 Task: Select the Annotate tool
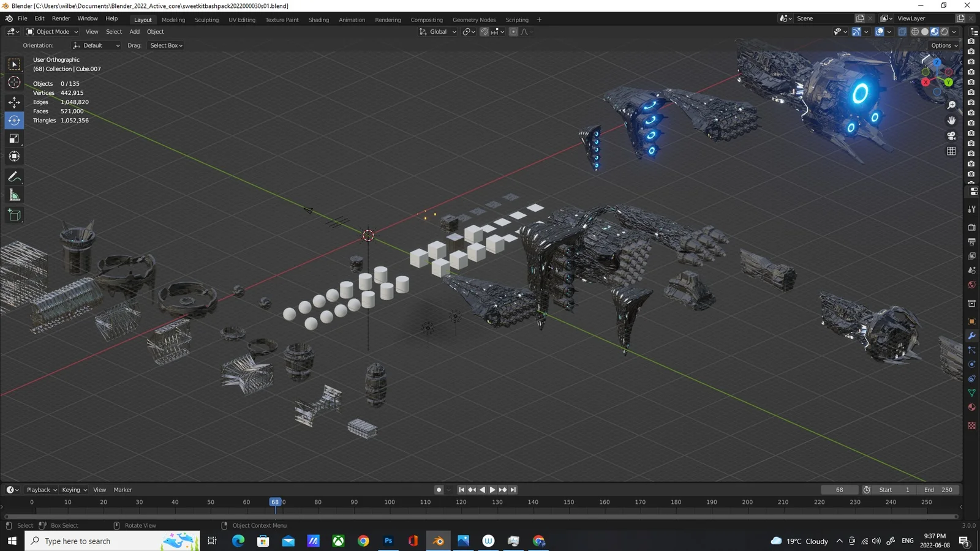[x=14, y=177]
